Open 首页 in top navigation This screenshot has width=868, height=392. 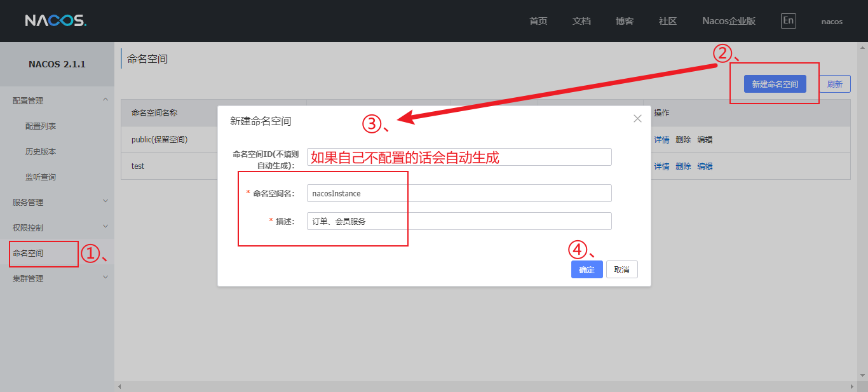538,21
